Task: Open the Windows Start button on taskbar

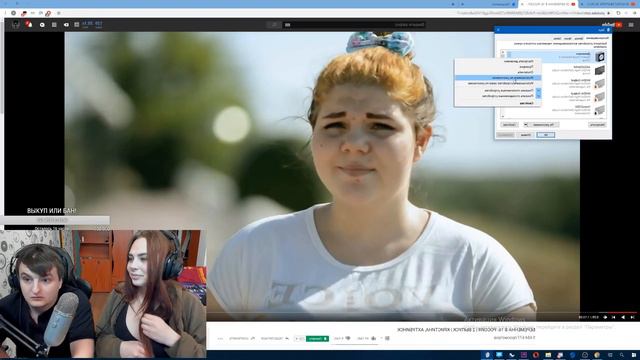Action: [634, 354]
